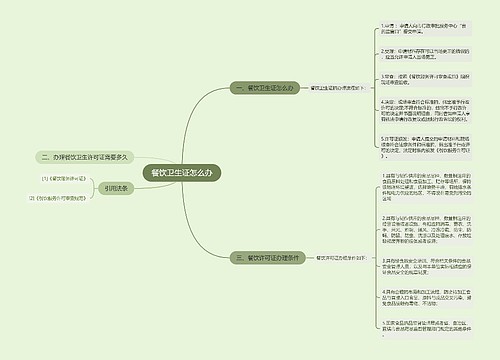Select the 餐饮卫生证的办理流程如下 subtopic
This screenshot has height=360, width=500.
pyautogui.click(x=338, y=88)
